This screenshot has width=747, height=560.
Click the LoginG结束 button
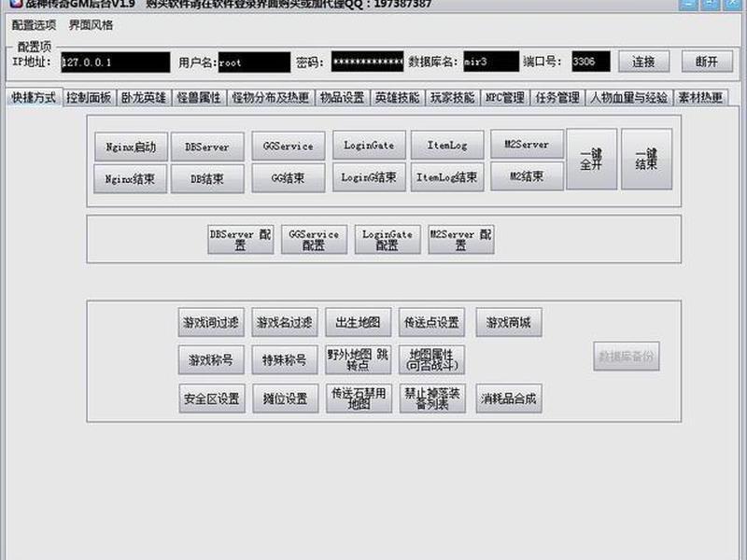[369, 177]
